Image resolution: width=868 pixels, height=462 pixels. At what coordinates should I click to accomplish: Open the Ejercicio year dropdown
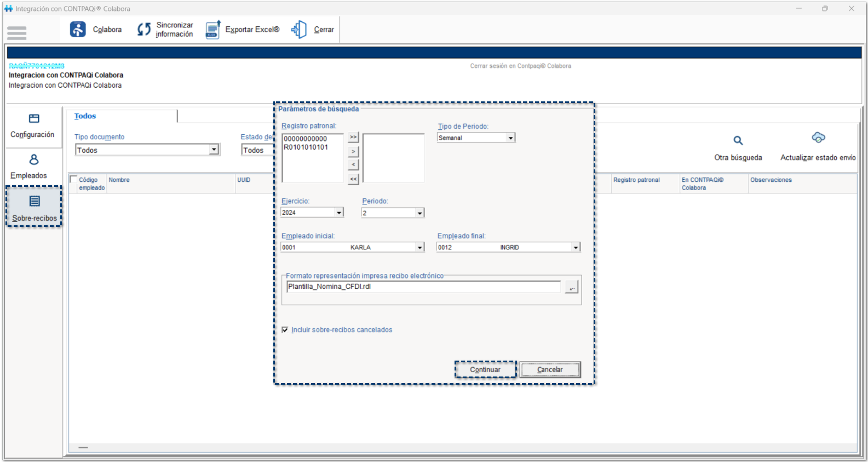click(339, 213)
